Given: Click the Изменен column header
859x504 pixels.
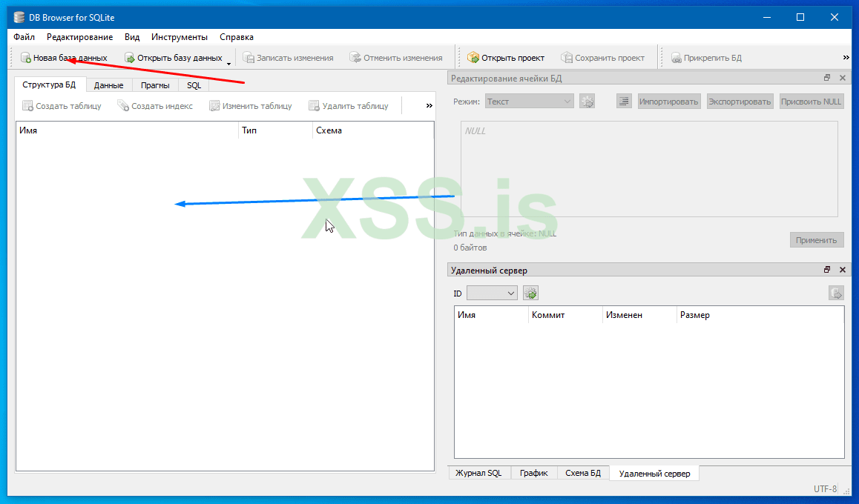Looking at the screenshot, I should pos(639,315).
